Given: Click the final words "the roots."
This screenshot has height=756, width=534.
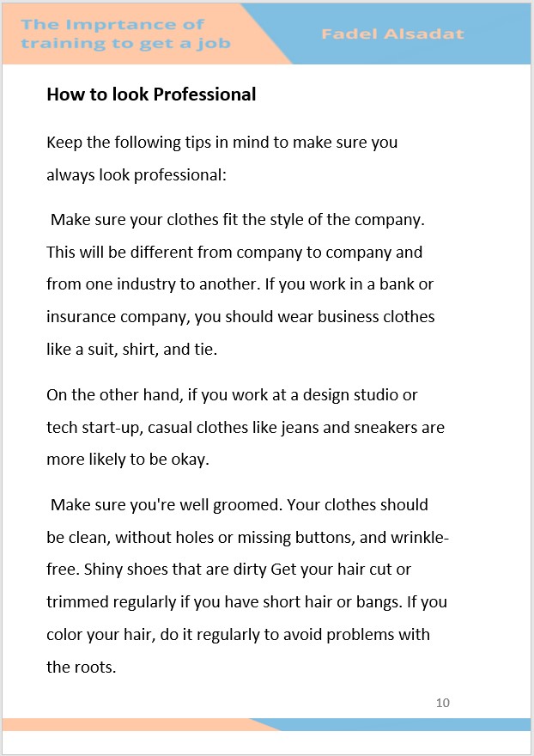Looking at the screenshot, I should (x=81, y=667).
